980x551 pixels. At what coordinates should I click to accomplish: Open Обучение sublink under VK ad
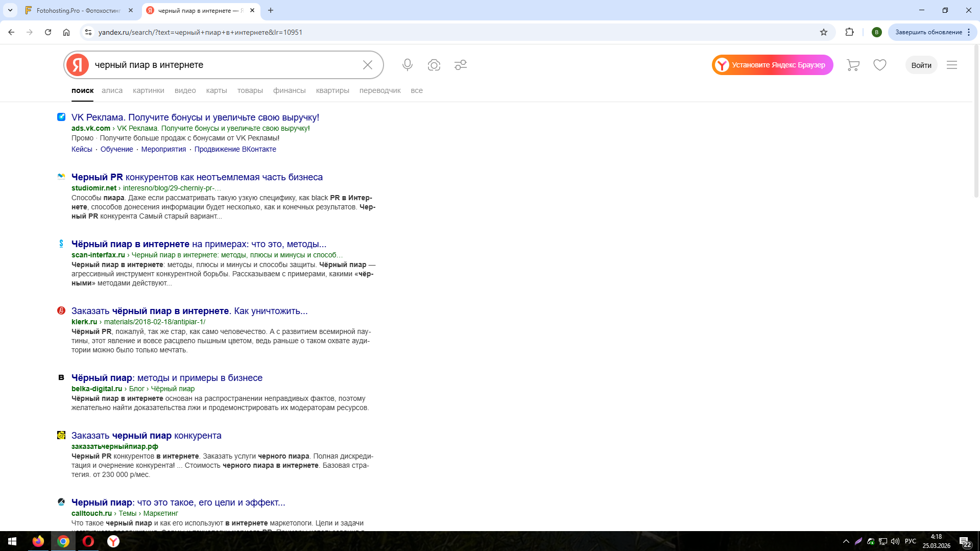click(x=116, y=149)
